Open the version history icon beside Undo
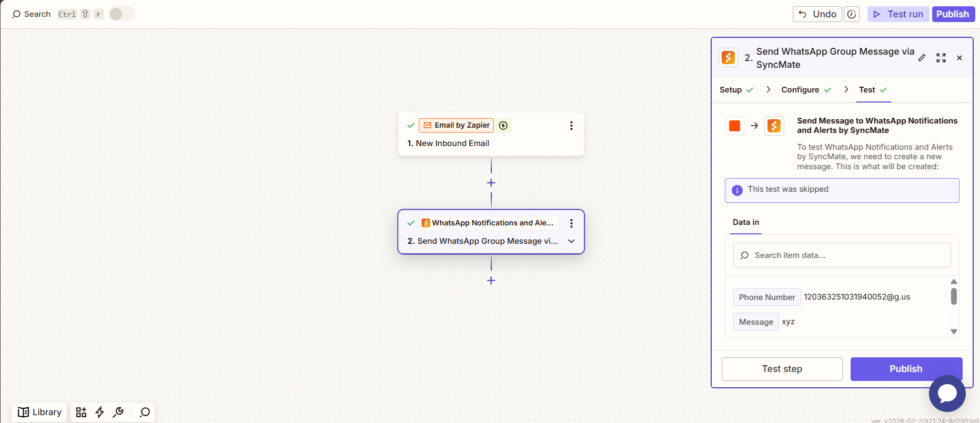The height and width of the screenshot is (423, 980). point(852,14)
